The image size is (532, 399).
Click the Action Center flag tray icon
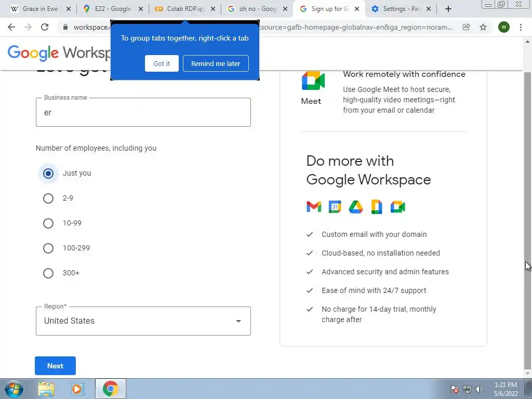point(455,389)
